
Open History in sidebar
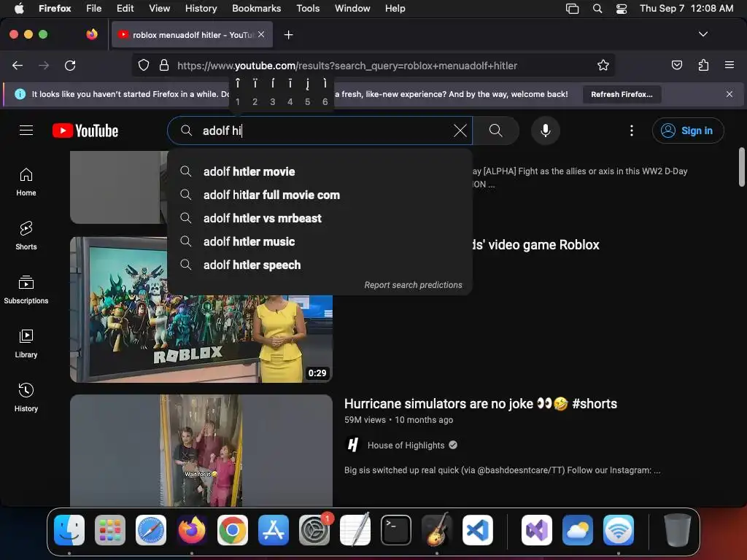[x=26, y=397]
